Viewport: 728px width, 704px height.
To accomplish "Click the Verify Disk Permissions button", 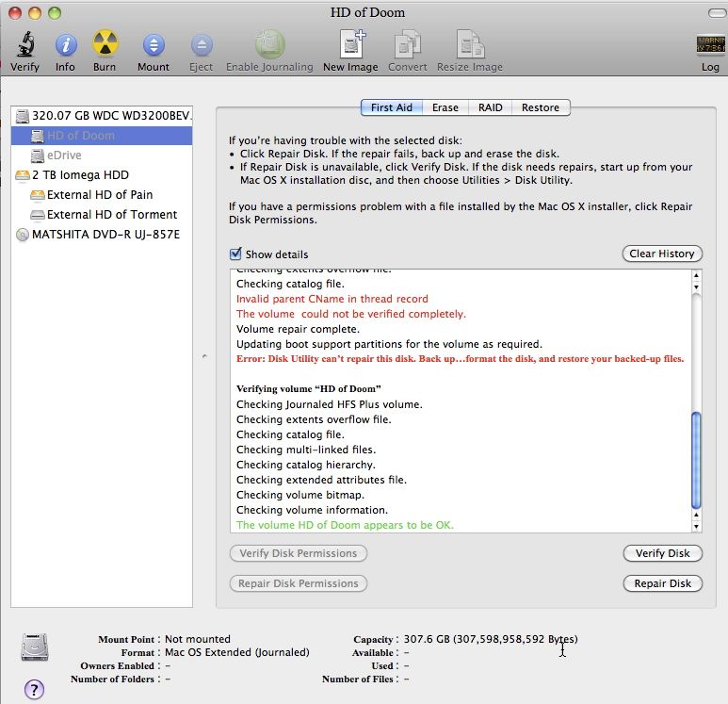I will [x=298, y=553].
